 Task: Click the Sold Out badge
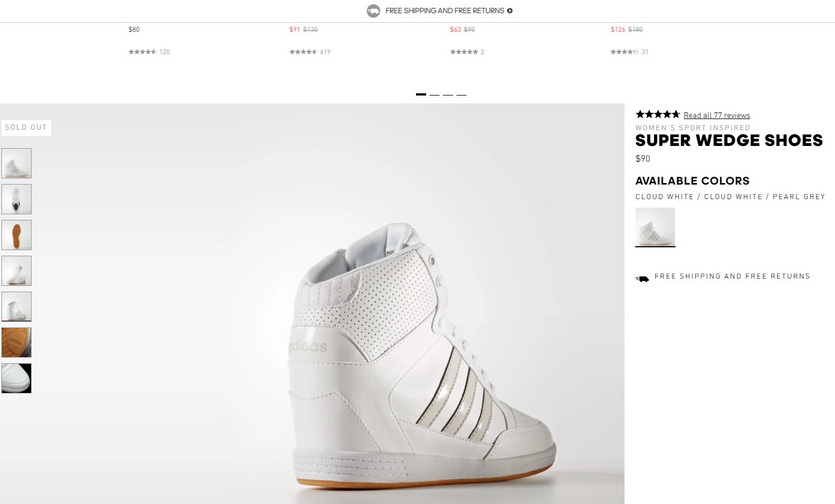pyautogui.click(x=26, y=128)
